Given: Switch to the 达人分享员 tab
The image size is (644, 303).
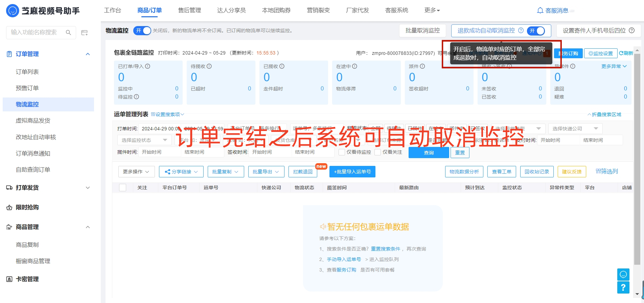Looking at the screenshot, I should (x=231, y=10).
